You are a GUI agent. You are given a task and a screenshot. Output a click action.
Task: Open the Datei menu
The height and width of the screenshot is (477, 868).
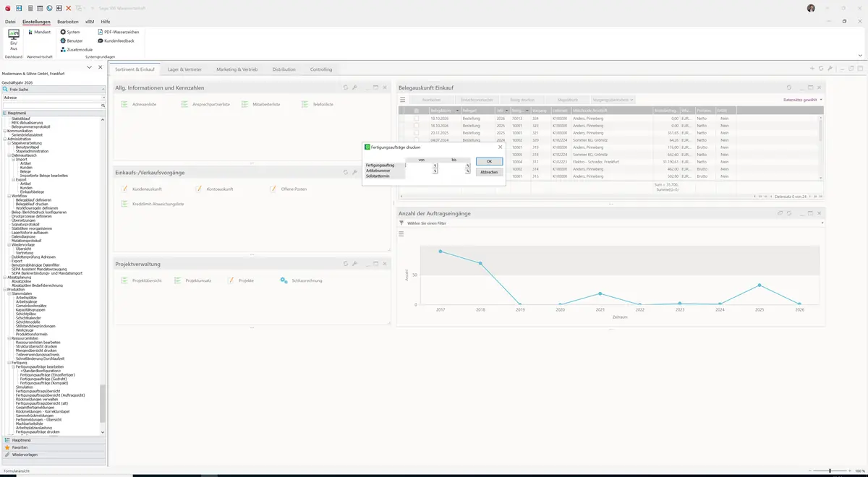tap(10, 22)
